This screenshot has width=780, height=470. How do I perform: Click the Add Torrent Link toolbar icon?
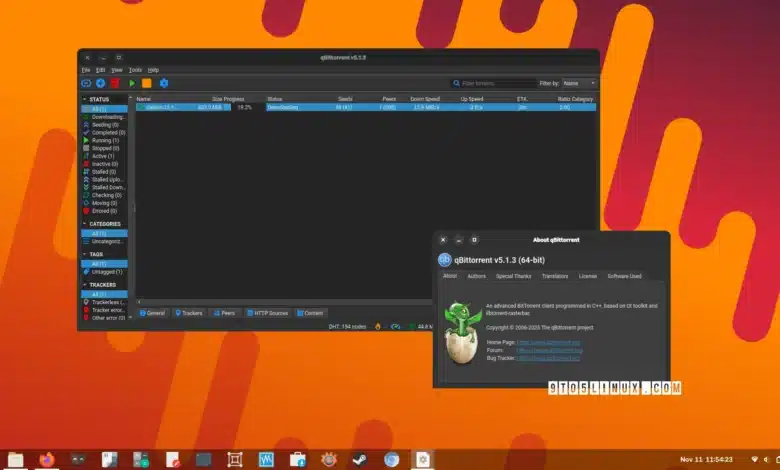pos(86,83)
